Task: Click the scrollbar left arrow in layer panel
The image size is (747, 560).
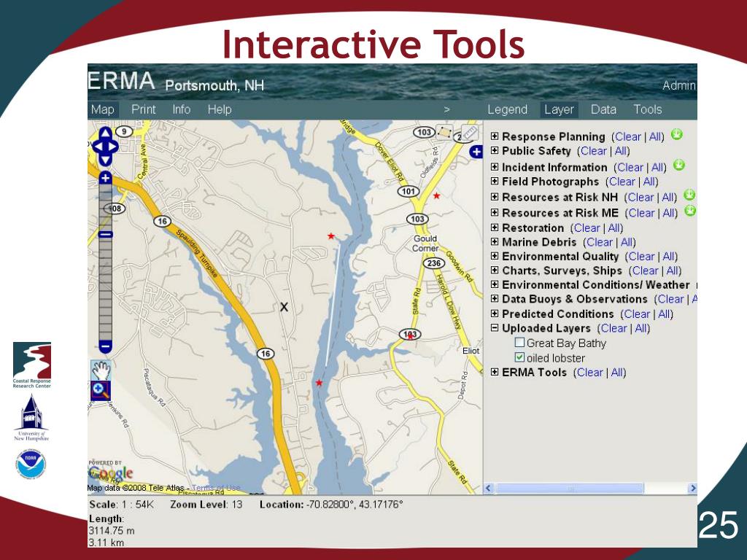Action: [488, 488]
